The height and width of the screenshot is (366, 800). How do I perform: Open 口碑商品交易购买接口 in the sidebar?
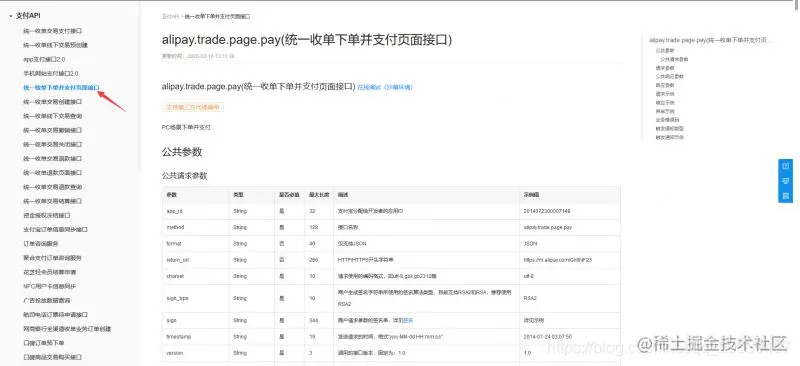pyautogui.click(x=53, y=357)
